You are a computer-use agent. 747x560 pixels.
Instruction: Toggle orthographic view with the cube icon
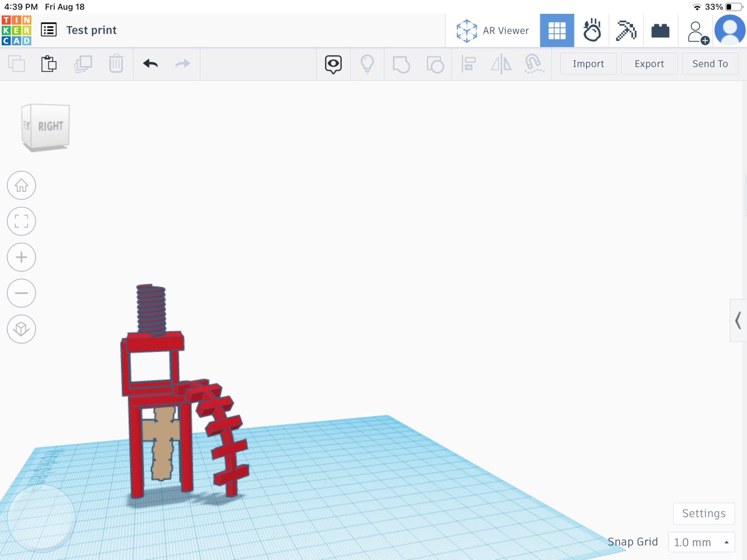point(21,328)
